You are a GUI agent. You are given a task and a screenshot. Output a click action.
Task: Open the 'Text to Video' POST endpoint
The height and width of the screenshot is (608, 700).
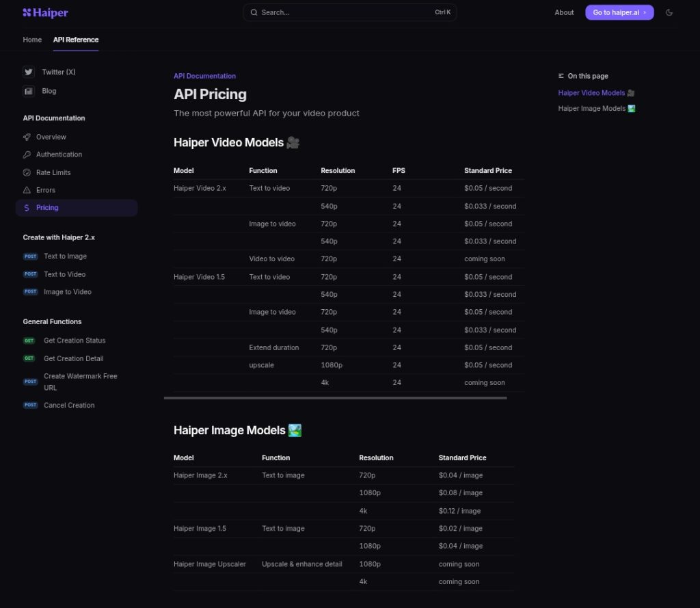point(65,274)
